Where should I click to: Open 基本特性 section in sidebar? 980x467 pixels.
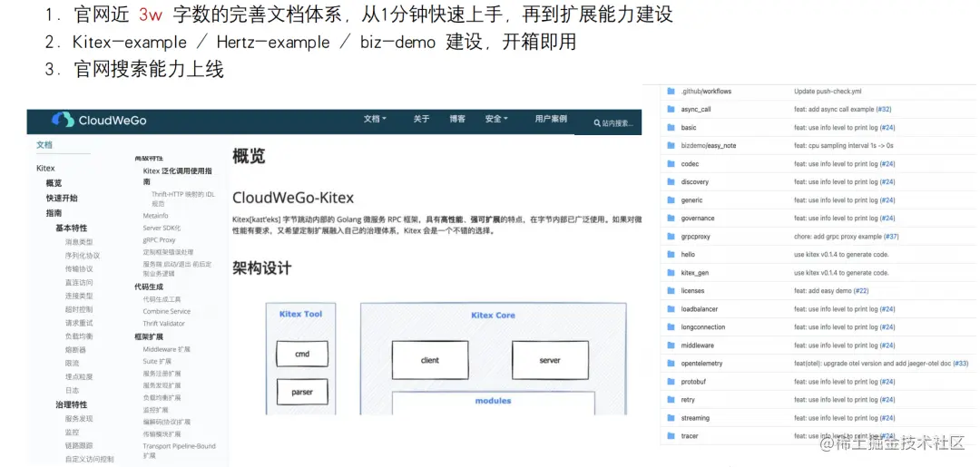[x=72, y=228]
